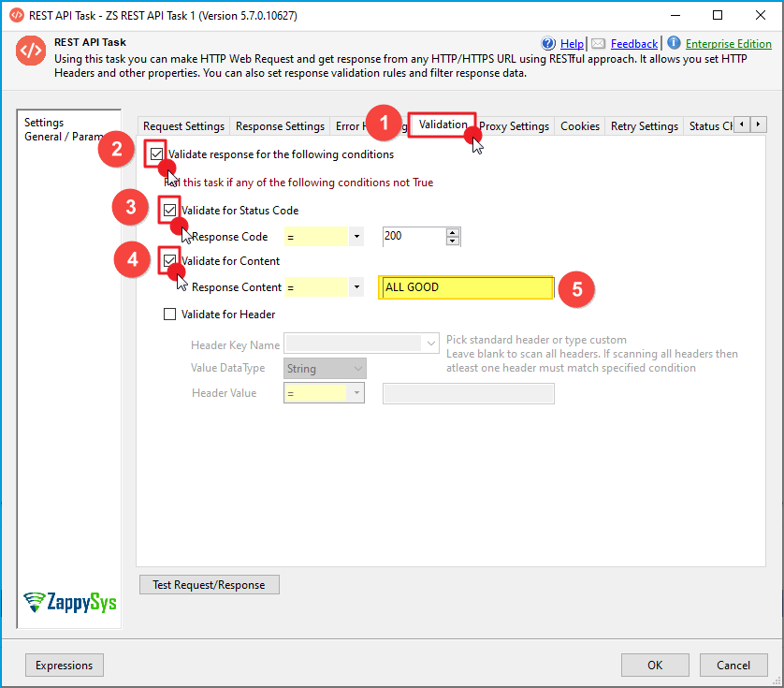Viewport: 784px width, 688px height.
Task: Switch to the Request Settings tab
Action: pos(183,126)
